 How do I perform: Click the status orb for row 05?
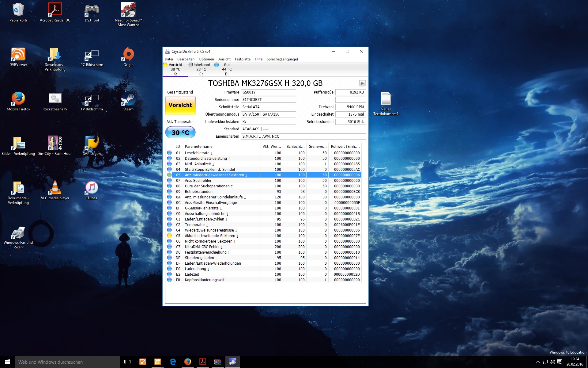point(169,175)
